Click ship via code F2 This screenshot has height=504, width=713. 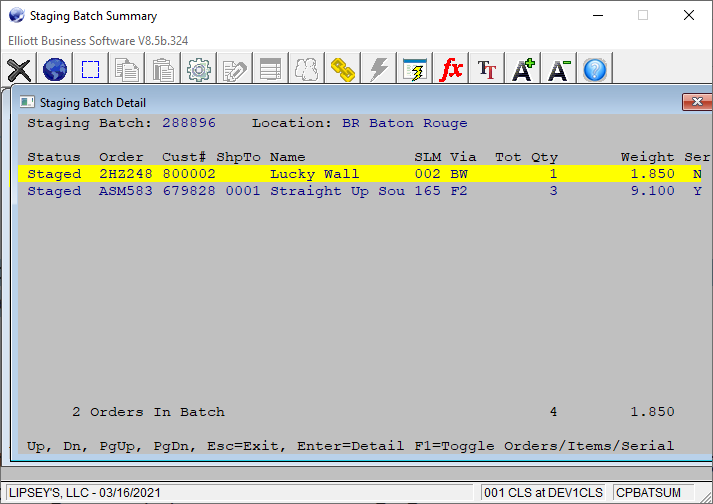coord(459,191)
